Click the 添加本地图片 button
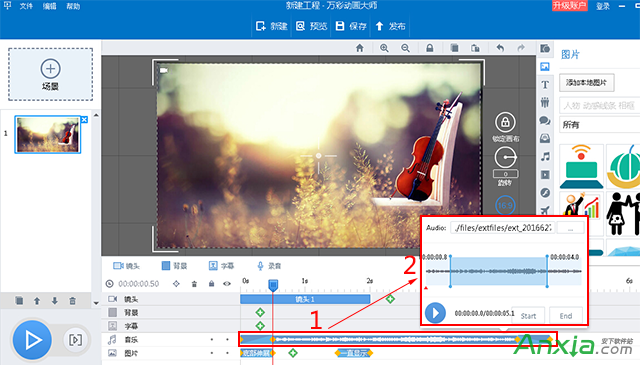The height and width of the screenshot is (365, 640). 587,82
